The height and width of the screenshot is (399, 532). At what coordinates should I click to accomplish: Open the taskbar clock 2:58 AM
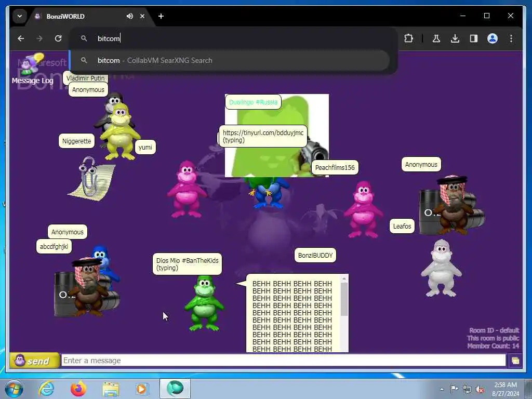click(506, 389)
